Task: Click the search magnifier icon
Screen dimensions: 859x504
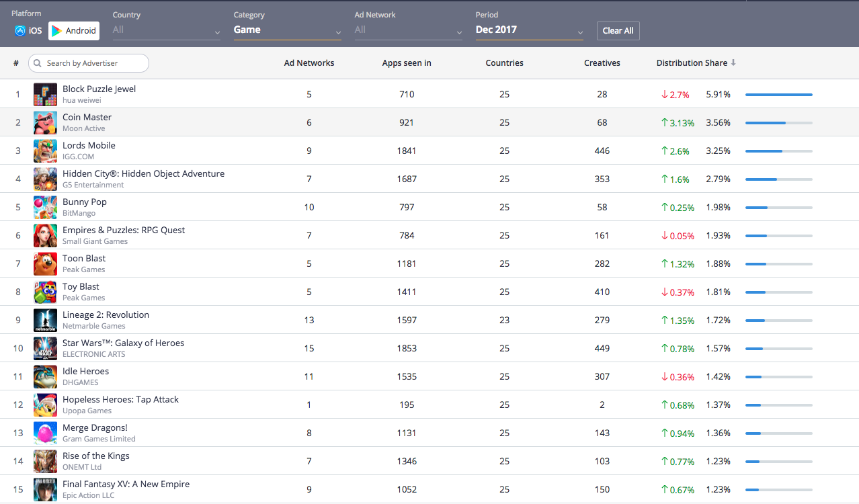Action: point(38,63)
